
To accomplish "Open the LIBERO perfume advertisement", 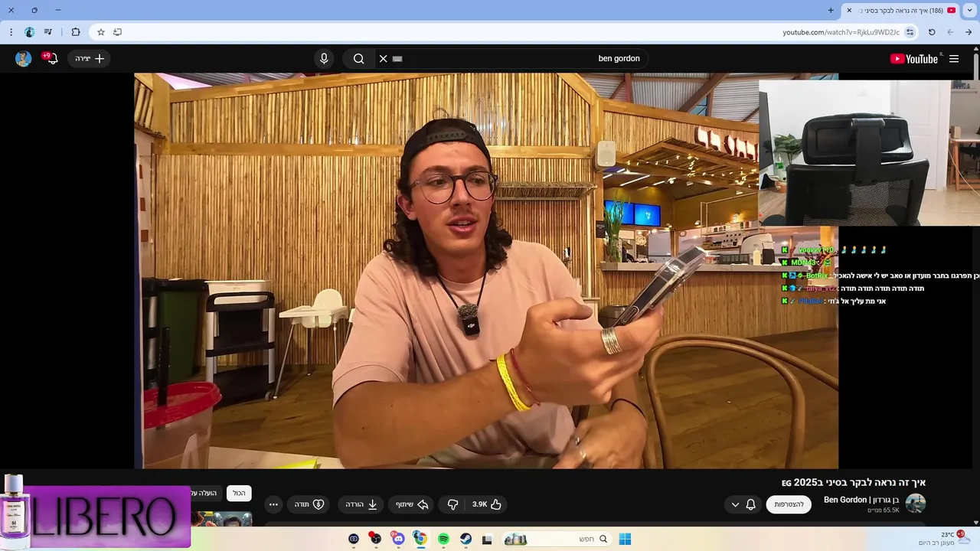I will point(95,511).
